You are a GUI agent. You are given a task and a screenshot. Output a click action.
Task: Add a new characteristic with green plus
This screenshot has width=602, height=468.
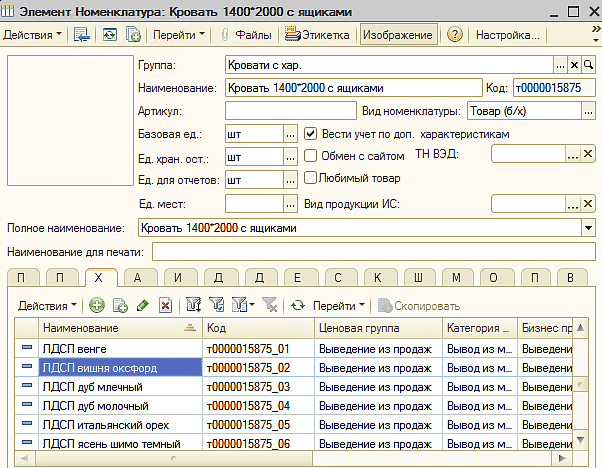point(97,306)
